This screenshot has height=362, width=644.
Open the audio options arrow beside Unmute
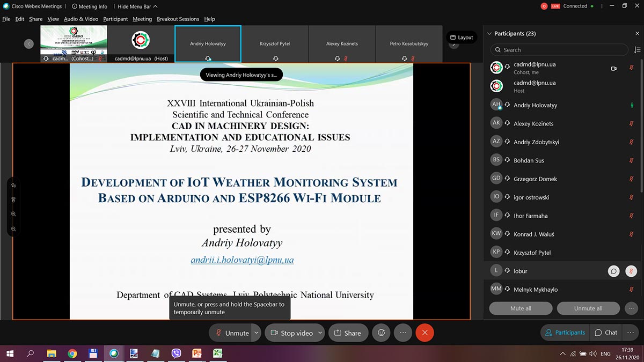click(x=257, y=333)
